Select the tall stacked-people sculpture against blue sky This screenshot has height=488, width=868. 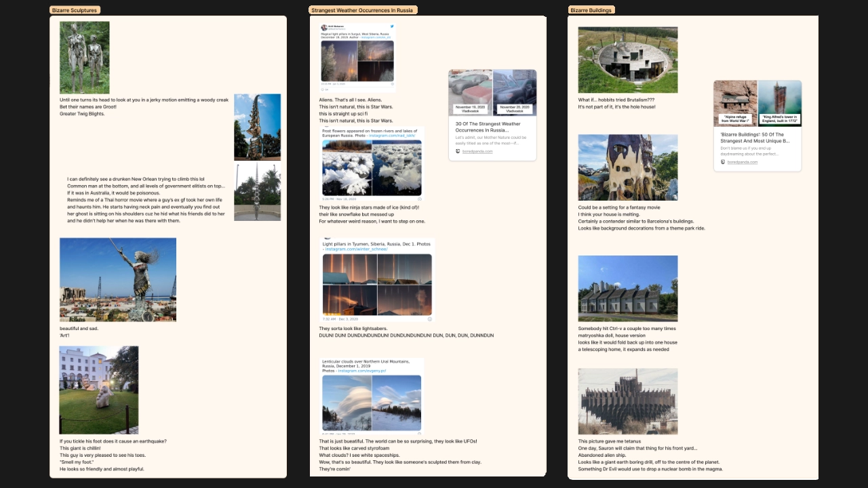[x=258, y=127]
